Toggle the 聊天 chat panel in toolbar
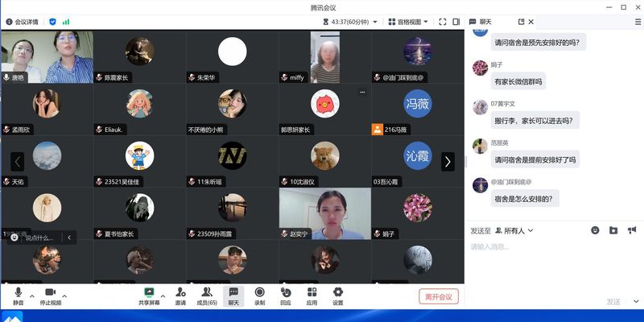The height and width of the screenshot is (322, 644). (x=233, y=295)
